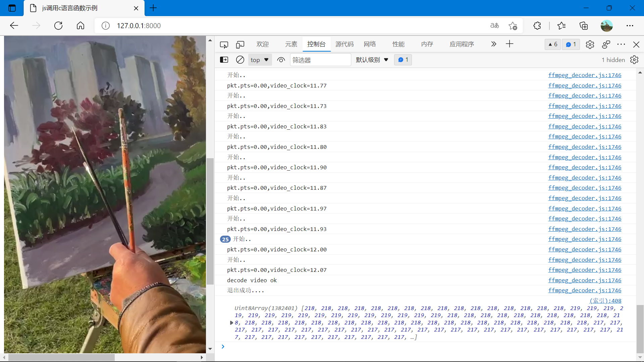644x362 pixels.
Task: Switch to the 欢迎 tab
Action: (x=262, y=44)
